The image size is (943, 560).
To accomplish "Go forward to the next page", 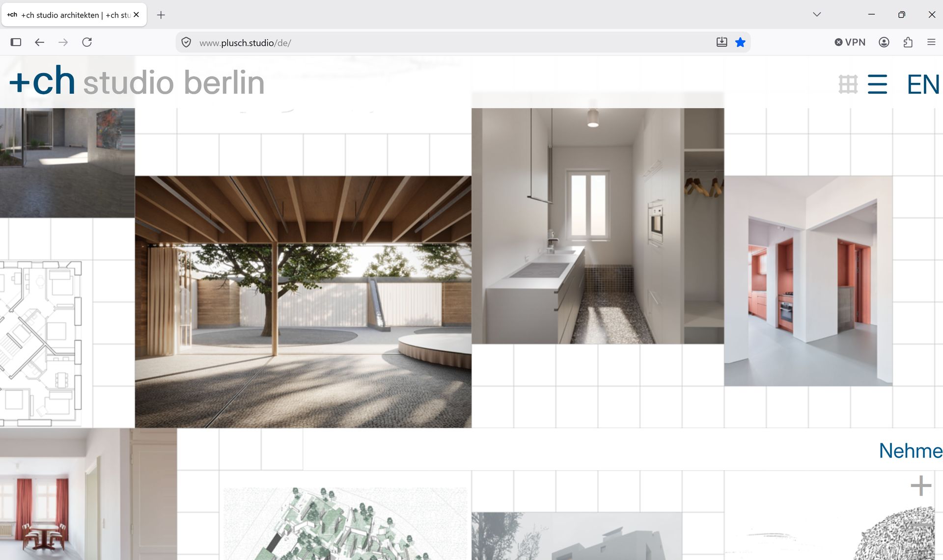I will [x=63, y=42].
